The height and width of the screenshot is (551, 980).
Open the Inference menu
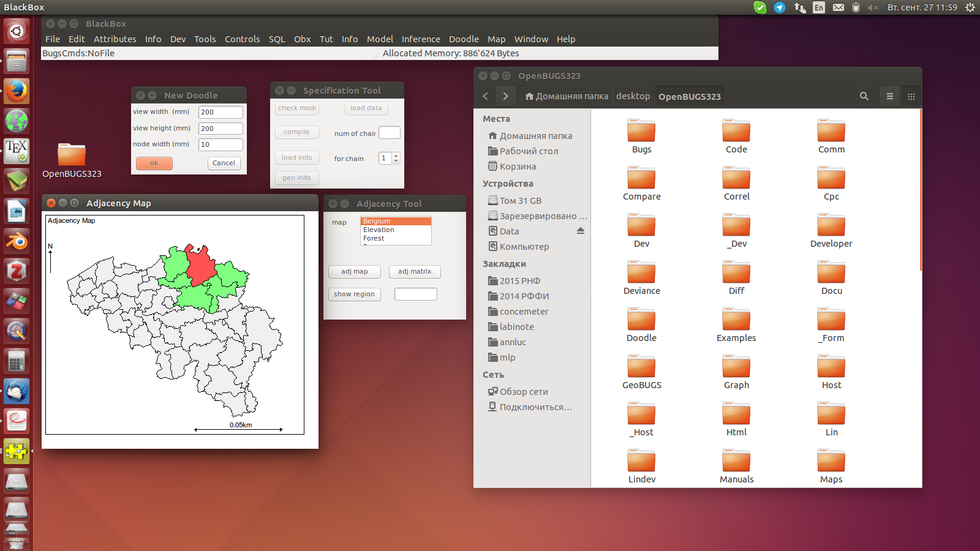click(x=420, y=39)
